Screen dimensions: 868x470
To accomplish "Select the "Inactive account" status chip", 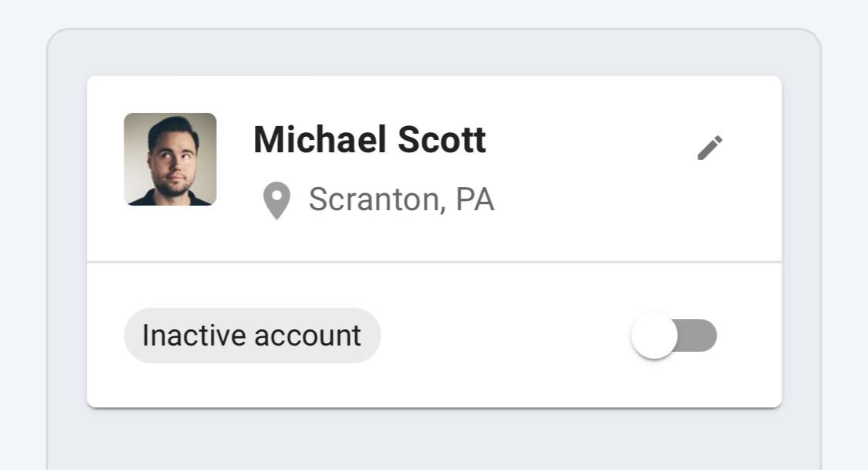I will pos(252,335).
